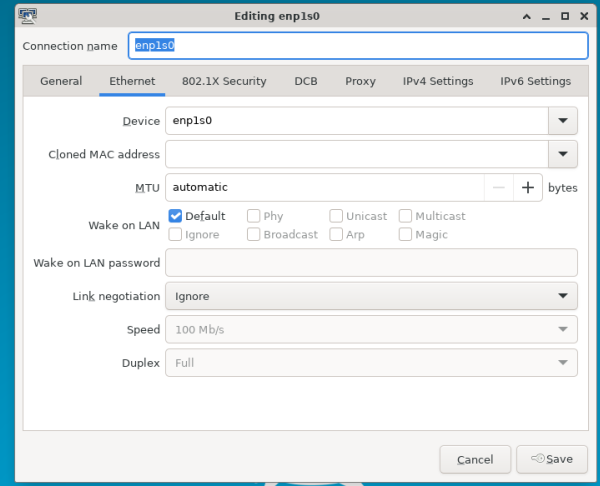Switch to the General tab
The width and height of the screenshot is (600, 486).
[61, 81]
